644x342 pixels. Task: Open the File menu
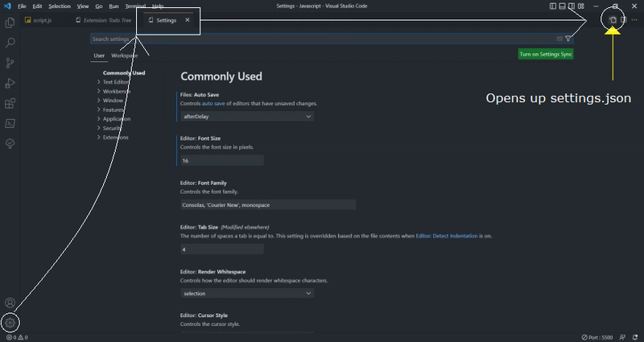22,6
